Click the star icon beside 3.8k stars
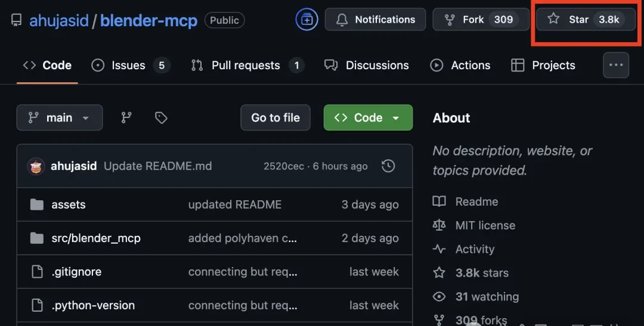Image resolution: width=644 pixels, height=326 pixels. pyautogui.click(x=439, y=272)
